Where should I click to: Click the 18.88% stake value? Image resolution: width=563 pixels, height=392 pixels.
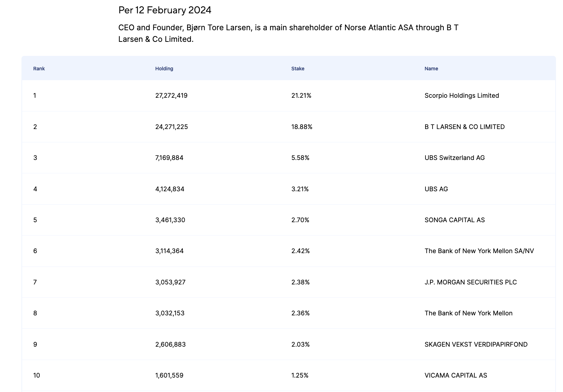pos(302,127)
